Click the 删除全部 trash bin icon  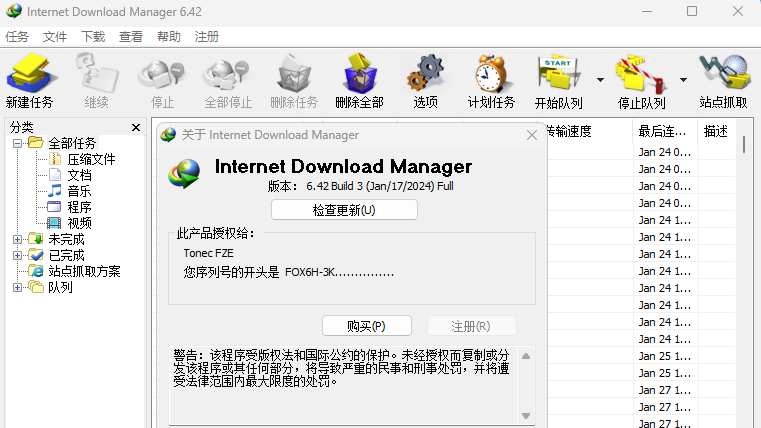(360, 73)
